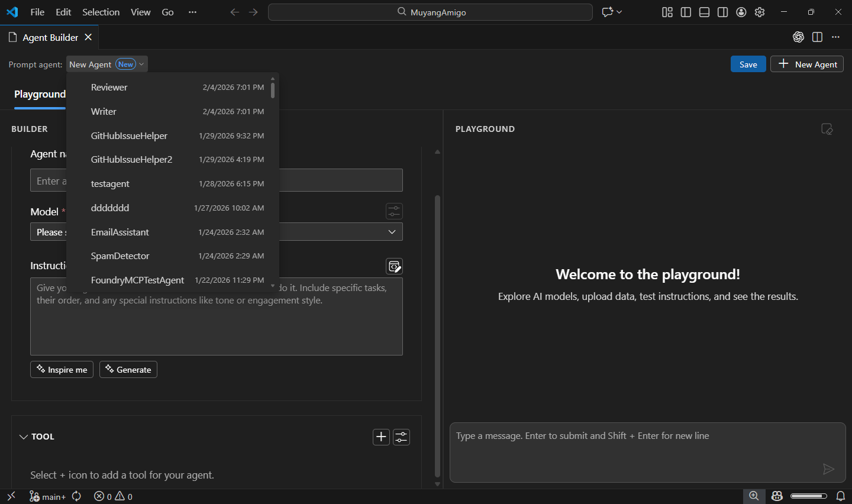Select SpamDetector from the agent list
This screenshot has width=852, height=504.
pos(120,256)
